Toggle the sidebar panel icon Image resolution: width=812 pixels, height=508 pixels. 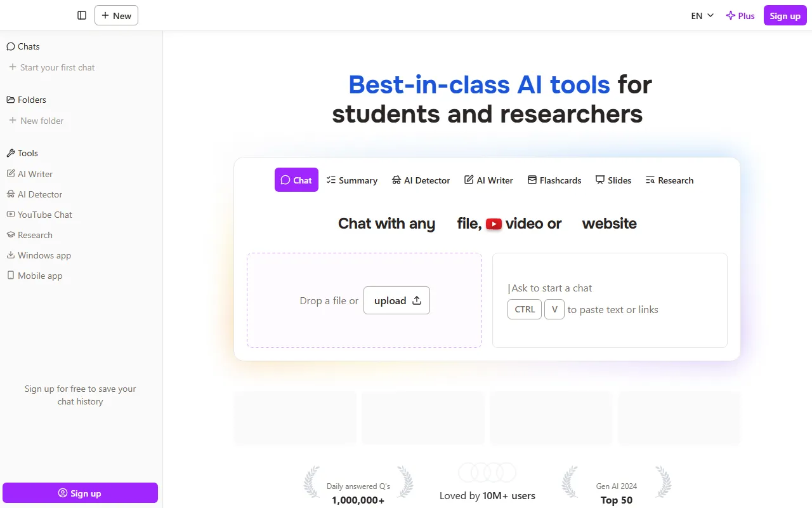82,15
